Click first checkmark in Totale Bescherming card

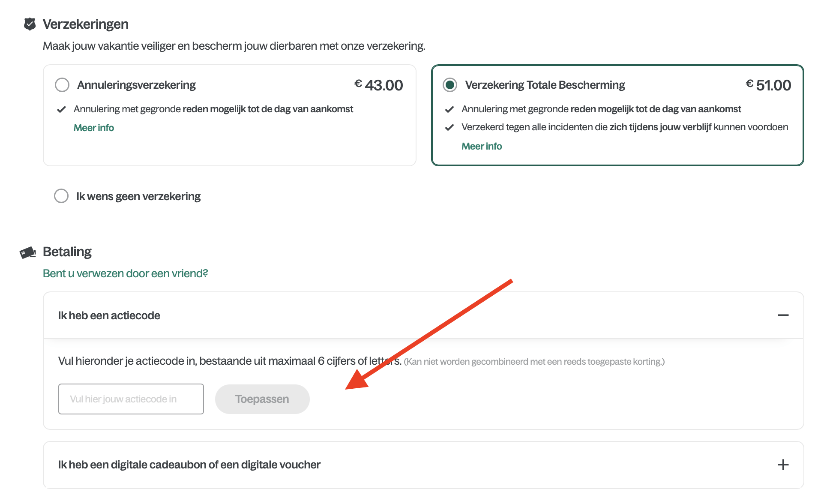pyautogui.click(x=449, y=109)
